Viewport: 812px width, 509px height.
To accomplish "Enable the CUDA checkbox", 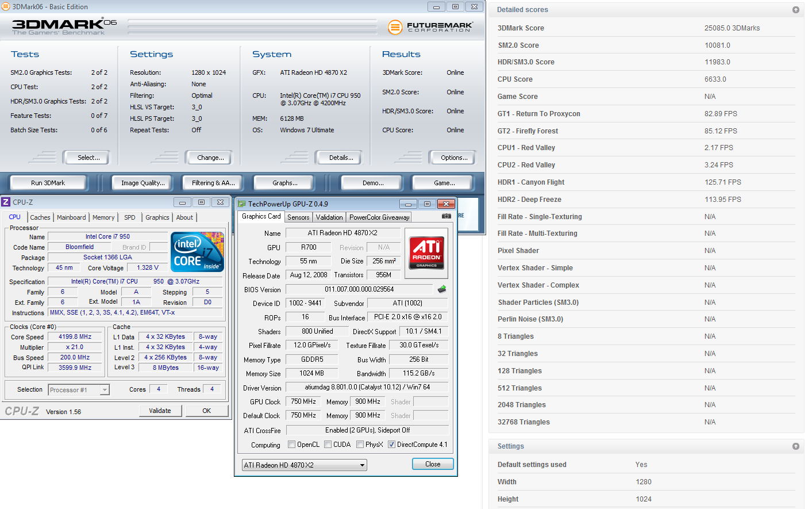I will [x=328, y=445].
